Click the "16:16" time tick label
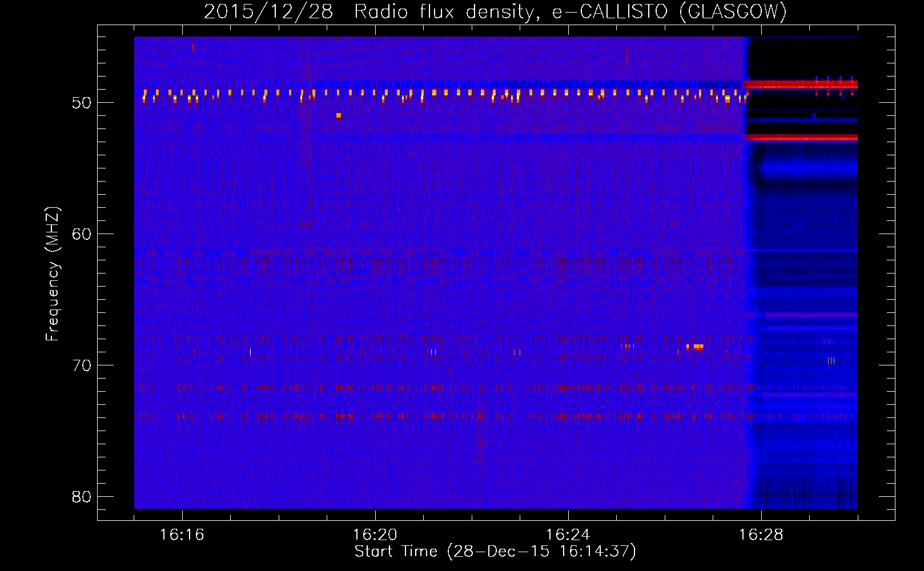This screenshot has width=924, height=571. (182, 535)
